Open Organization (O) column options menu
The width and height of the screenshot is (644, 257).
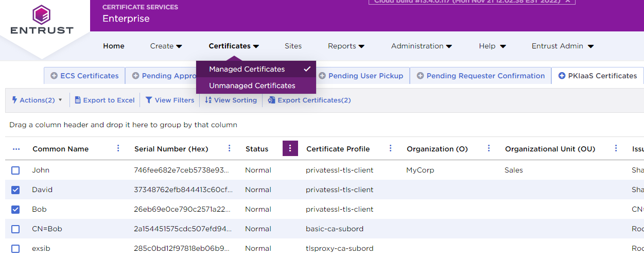pyautogui.click(x=489, y=149)
